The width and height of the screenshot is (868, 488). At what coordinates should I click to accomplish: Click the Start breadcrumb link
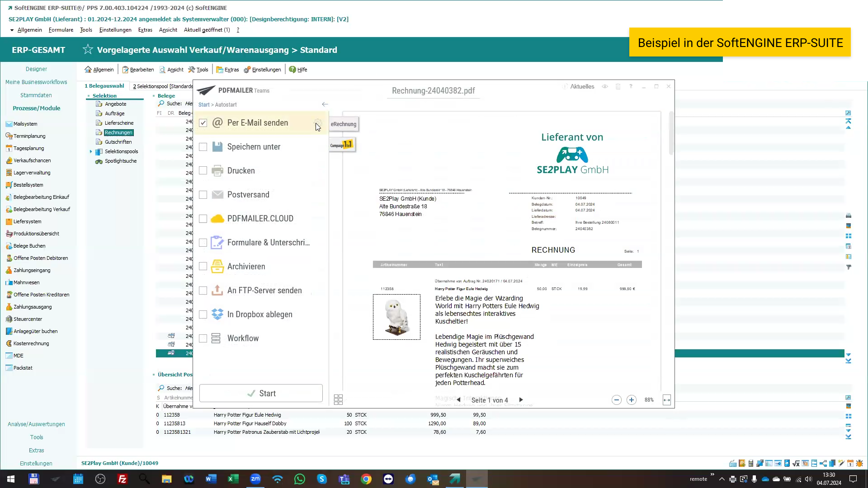coord(204,105)
